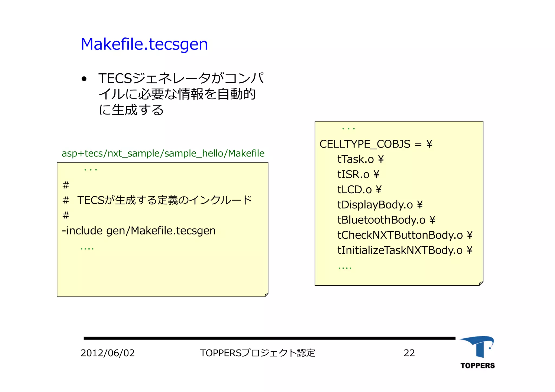
Task: Click the TOPPERS logo
Action: click(x=477, y=352)
